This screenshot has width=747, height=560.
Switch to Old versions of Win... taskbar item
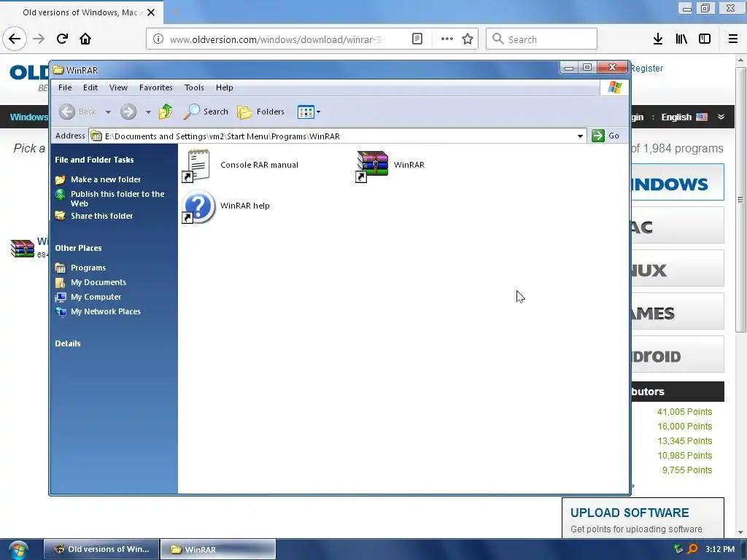click(101, 549)
